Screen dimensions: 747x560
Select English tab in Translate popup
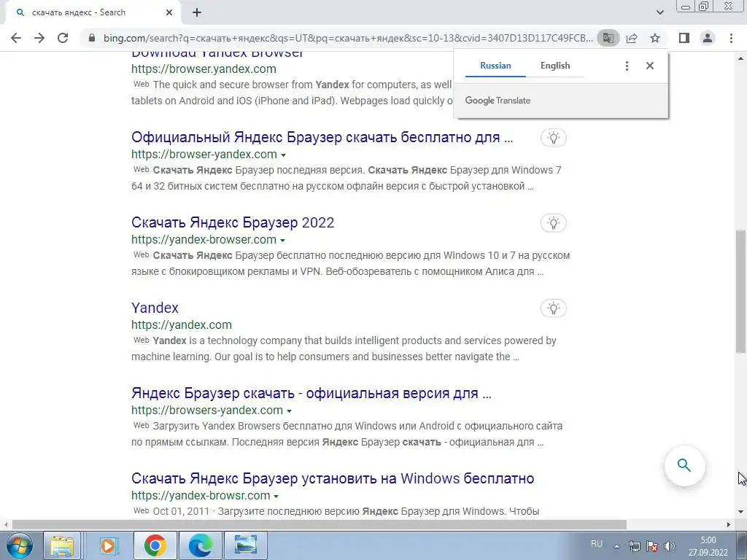click(x=555, y=66)
